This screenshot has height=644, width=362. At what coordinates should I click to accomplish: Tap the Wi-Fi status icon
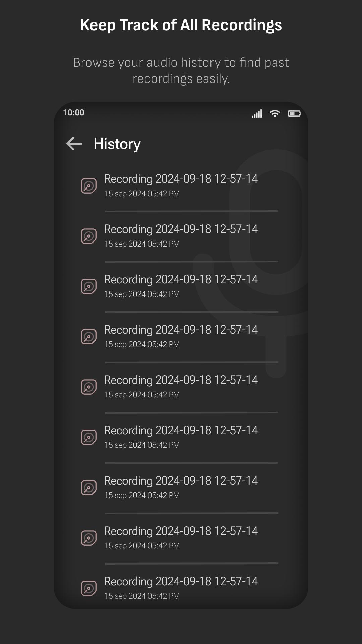pyautogui.click(x=275, y=114)
